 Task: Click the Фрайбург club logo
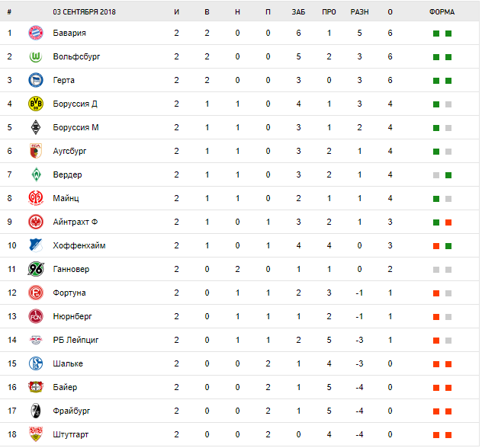(35, 411)
